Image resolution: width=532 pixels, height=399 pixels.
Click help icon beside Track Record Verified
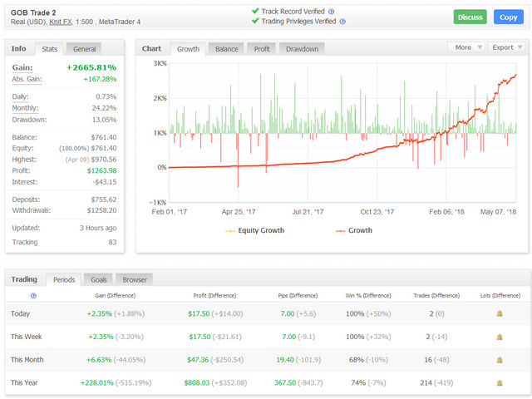click(x=330, y=11)
